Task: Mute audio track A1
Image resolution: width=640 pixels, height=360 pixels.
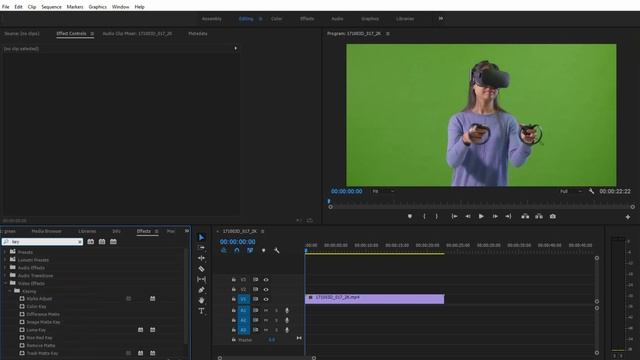Action: [x=266, y=311]
